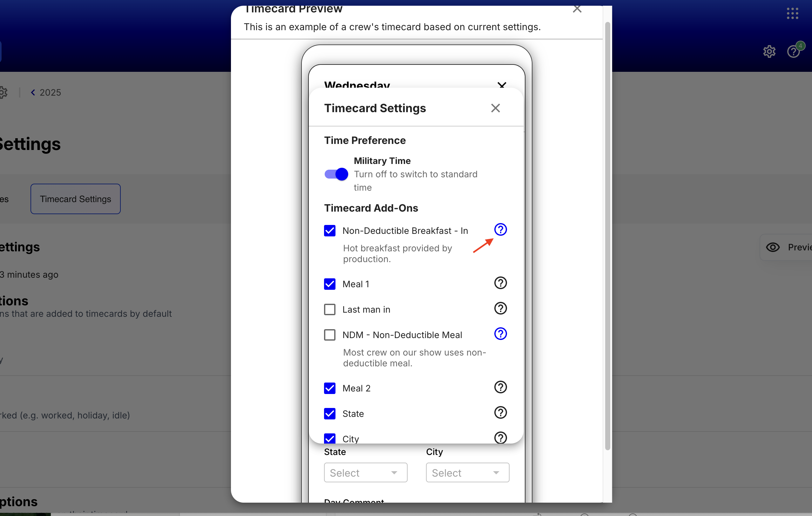
Task: Click the Timecard Add-Ons heading
Action: coord(371,208)
